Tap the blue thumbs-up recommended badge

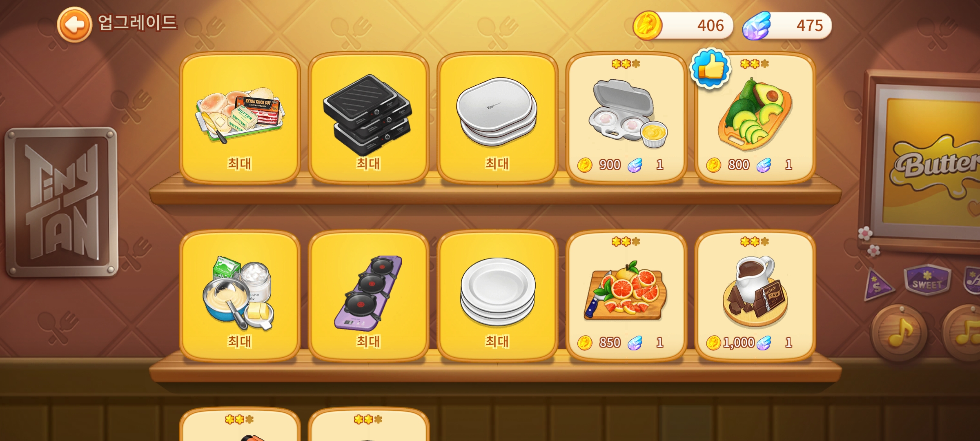pyautogui.click(x=710, y=68)
